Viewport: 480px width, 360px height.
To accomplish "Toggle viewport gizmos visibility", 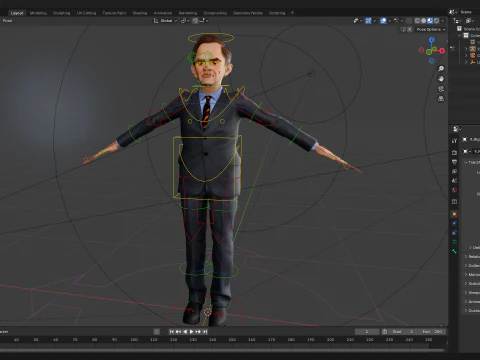I will [368, 21].
